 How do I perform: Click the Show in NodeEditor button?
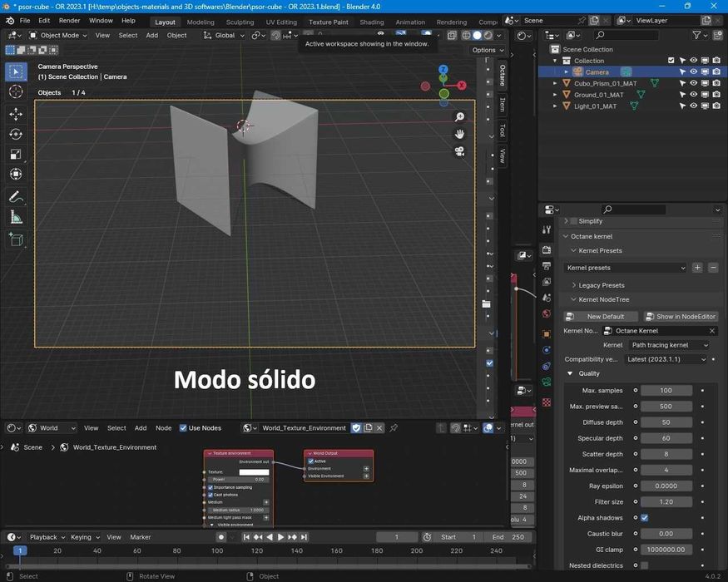click(681, 317)
